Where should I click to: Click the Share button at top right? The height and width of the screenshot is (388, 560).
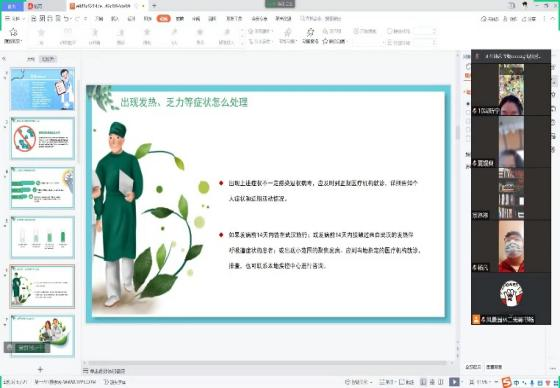click(529, 19)
